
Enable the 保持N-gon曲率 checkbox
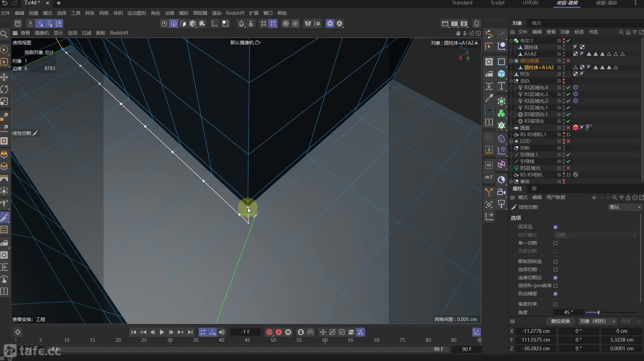click(x=555, y=286)
